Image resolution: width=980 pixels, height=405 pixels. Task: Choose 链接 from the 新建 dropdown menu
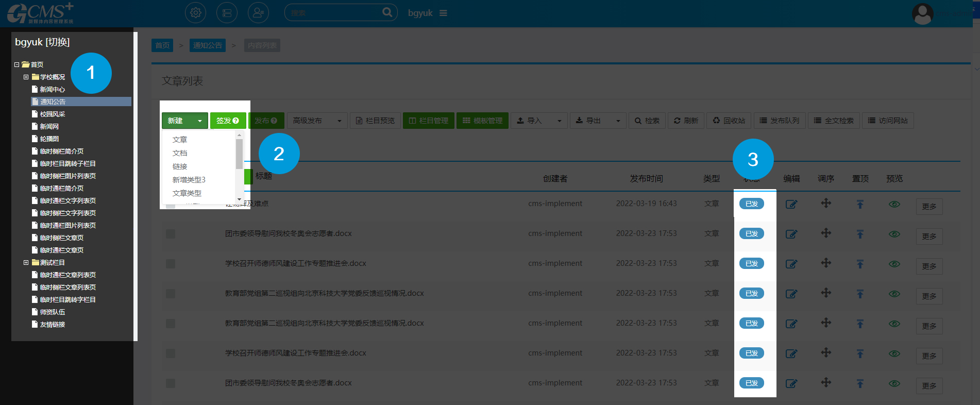180,166
